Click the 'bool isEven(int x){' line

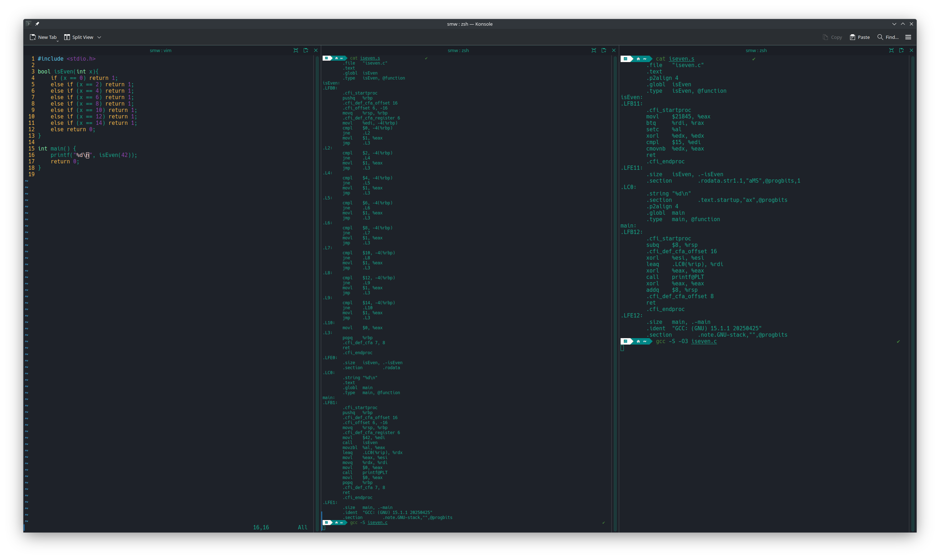click(x=68, y=72)
